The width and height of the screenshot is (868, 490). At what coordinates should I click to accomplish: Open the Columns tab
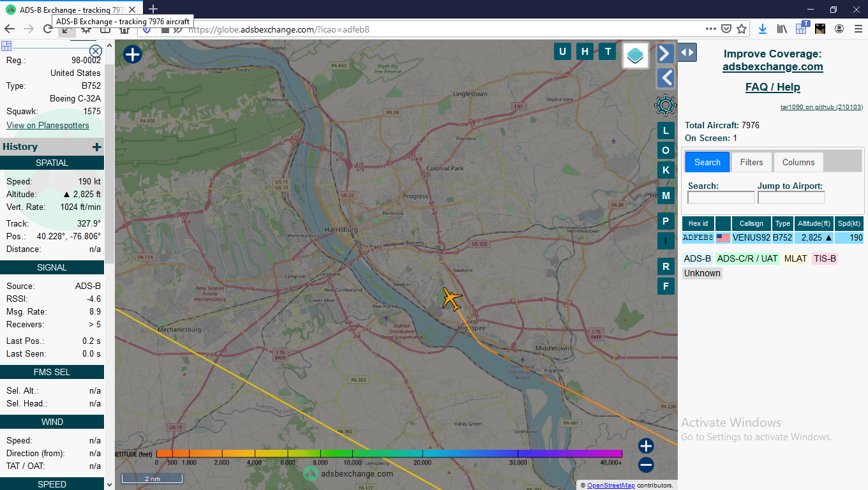pos(798,162)
